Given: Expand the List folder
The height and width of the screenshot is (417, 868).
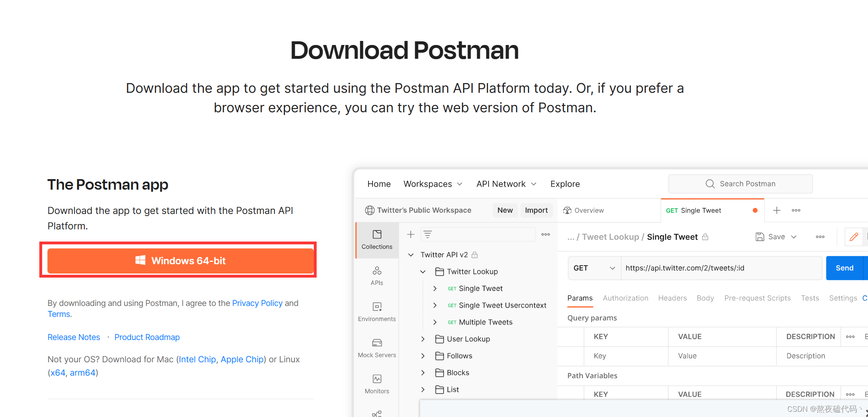Looking at the screenshot, I should 423,389.
